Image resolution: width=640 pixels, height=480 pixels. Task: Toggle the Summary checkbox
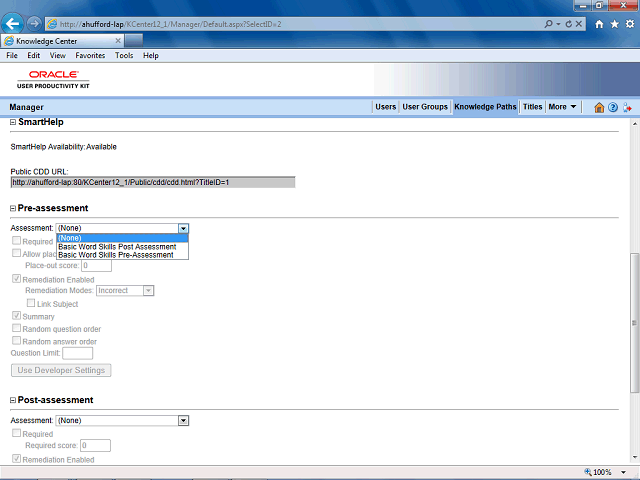click(16, 316)
